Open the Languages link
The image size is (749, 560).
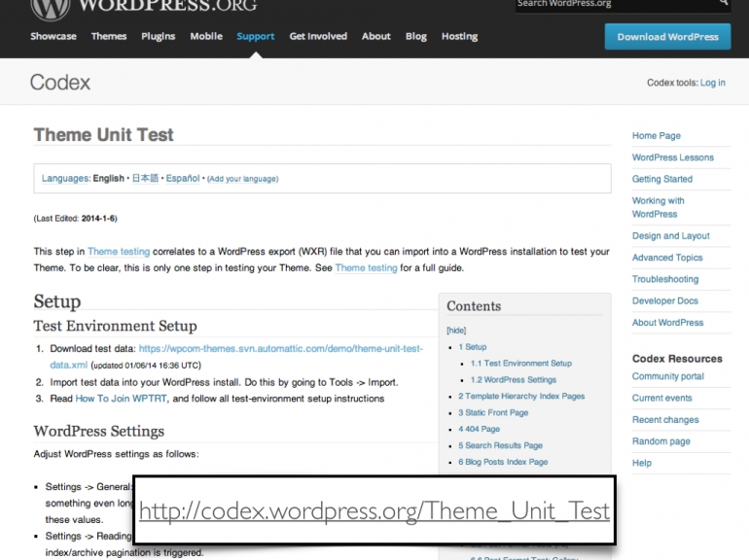[65, 179]
